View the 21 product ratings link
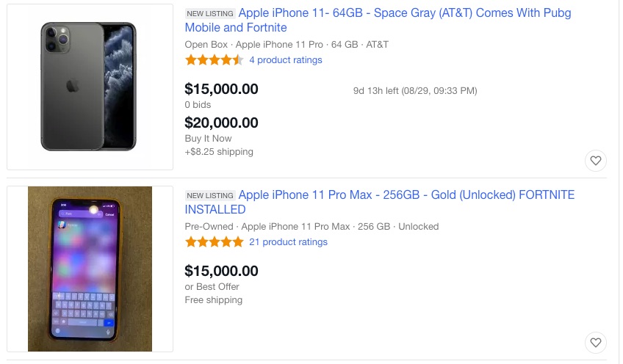Screen dimensions: 623x364 pos(288,242)
